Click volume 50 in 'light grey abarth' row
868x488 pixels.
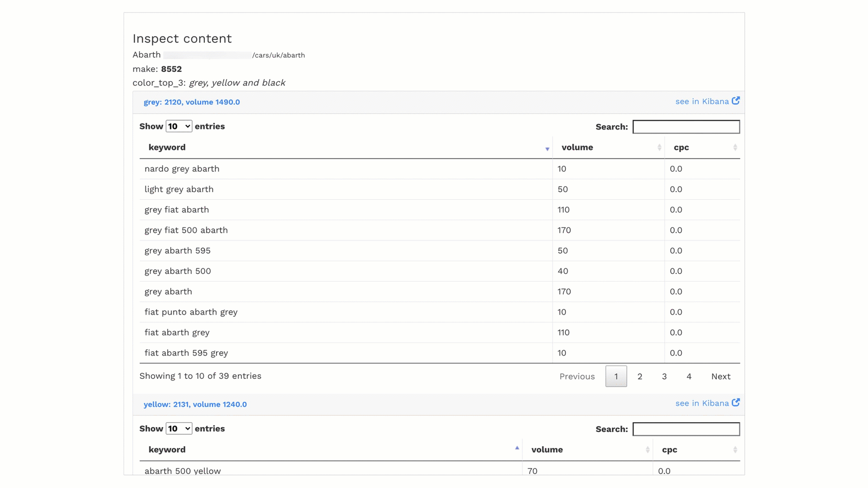tap(563, 189)
